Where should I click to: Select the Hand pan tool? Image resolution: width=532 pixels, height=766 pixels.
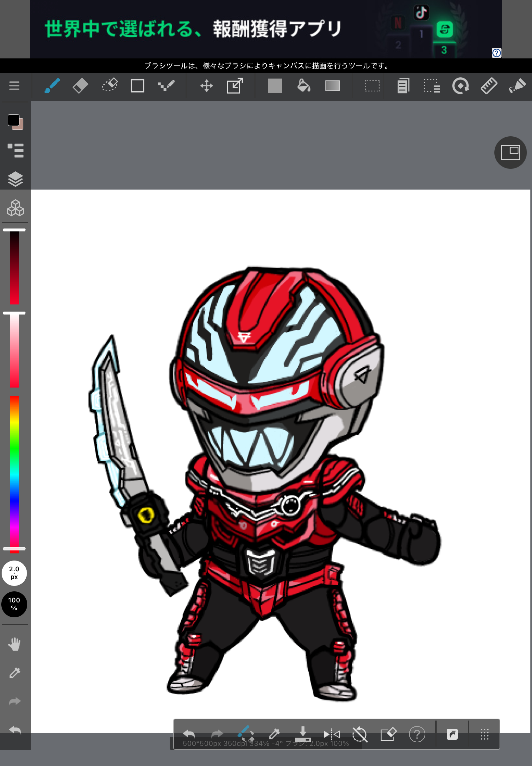[x=15, y=644]
